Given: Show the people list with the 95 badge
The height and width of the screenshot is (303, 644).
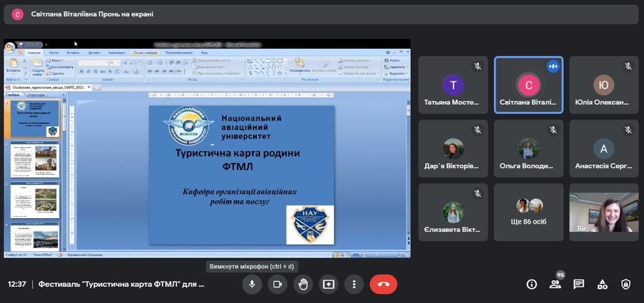Looking at the screenshot, I should 555,284.
